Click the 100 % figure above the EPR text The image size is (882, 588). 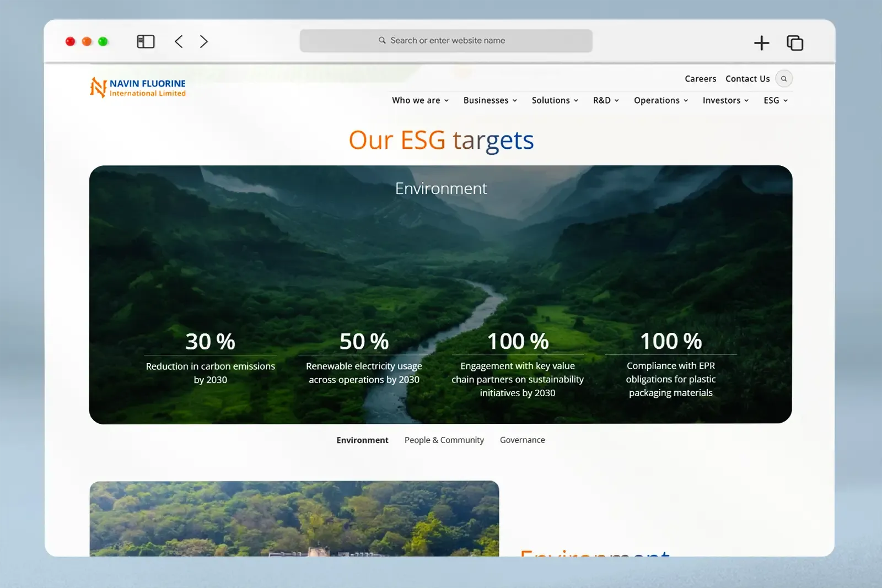(671, 341)
